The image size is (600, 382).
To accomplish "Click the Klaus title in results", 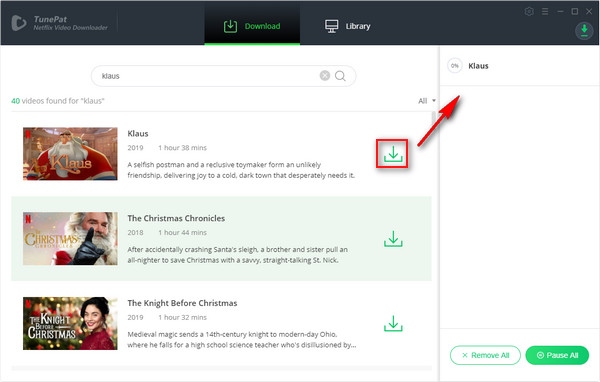I will pos(138,134).
